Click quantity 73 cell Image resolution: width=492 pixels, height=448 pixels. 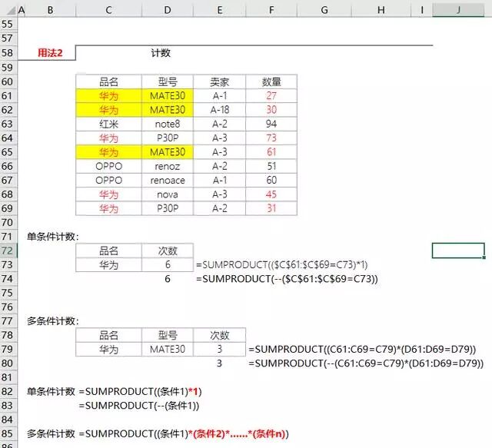coord(271,138)
